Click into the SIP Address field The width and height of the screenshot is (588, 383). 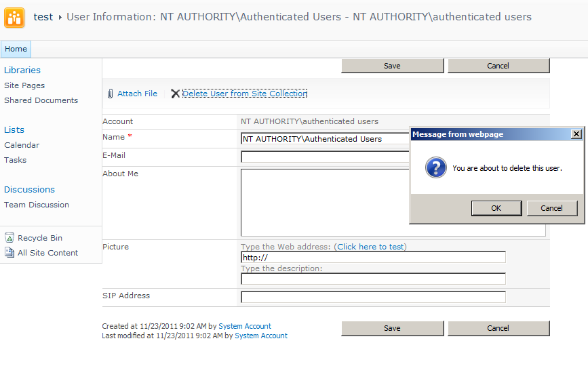tap(373, 297)
